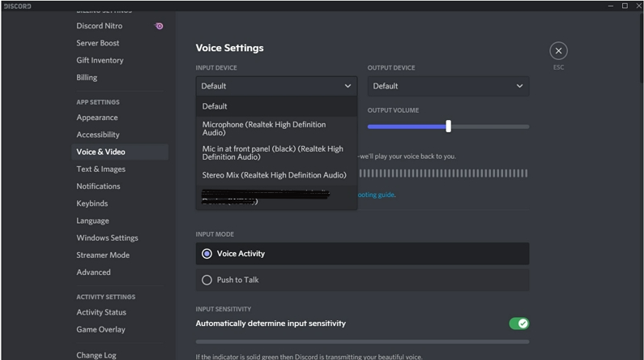The width and height of the screenshot is (644, 360).
Task: Open the troubleshooting guide link
Action: pos(376,195)
